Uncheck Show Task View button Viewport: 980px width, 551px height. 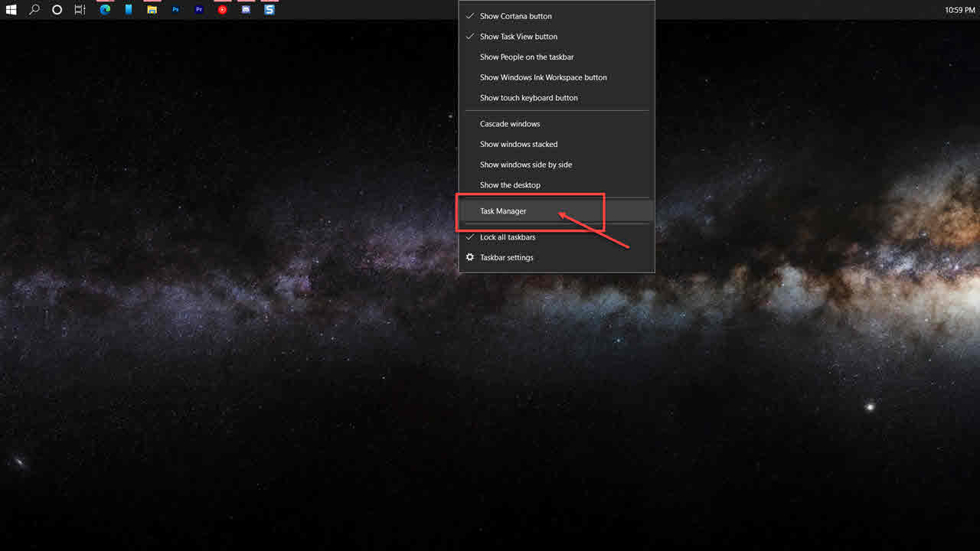tap(518, 36)
